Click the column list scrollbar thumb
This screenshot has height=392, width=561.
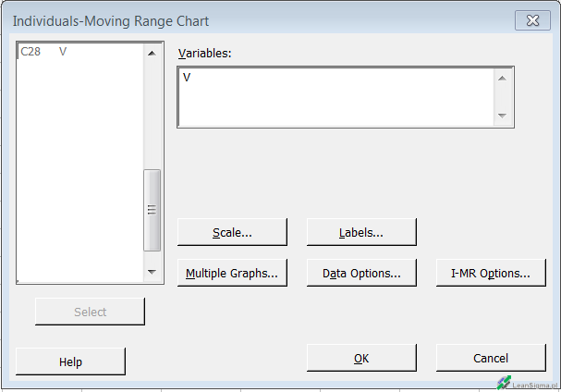coord(152,209)
